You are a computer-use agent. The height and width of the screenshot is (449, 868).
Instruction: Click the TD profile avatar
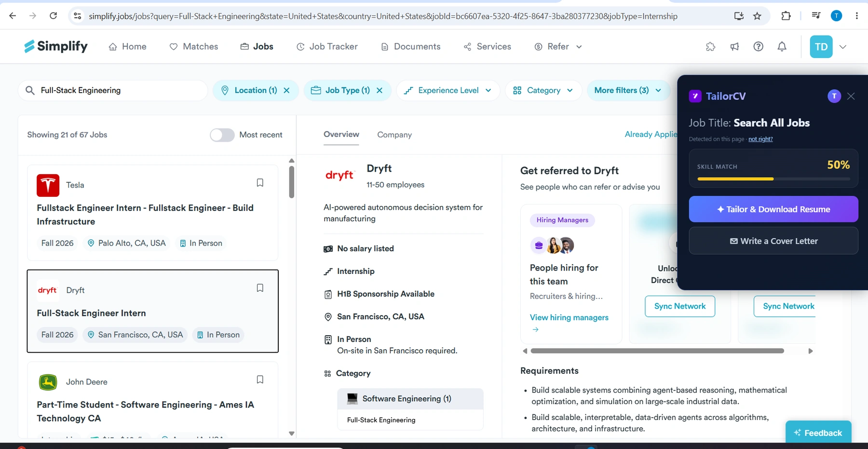(x=821, y=47)
